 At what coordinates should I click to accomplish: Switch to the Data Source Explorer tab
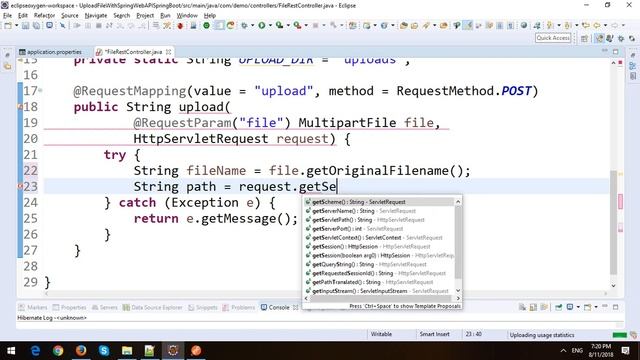tap(153, 307)
